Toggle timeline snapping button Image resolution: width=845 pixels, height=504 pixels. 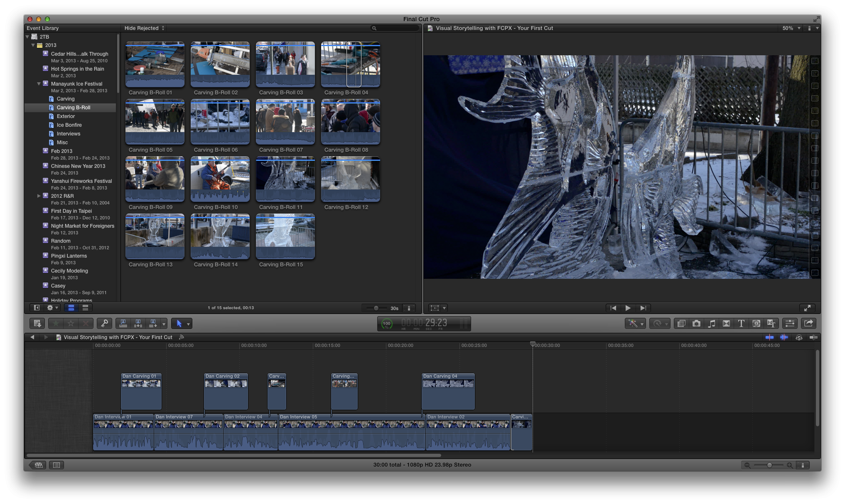[813, 337]
